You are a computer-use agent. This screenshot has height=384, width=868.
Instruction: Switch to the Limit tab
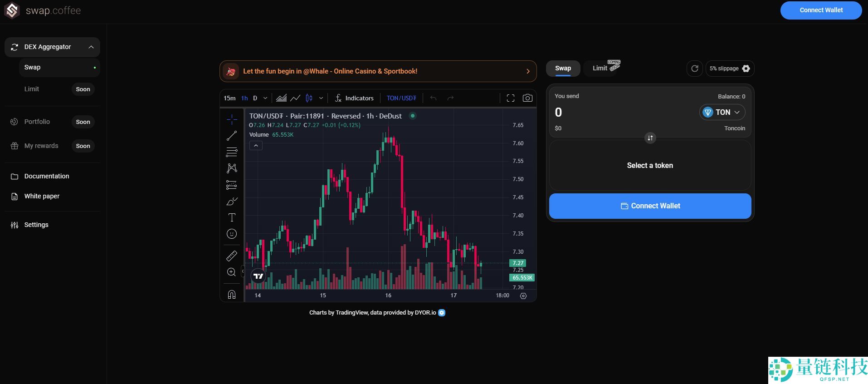tap(600, 68)
